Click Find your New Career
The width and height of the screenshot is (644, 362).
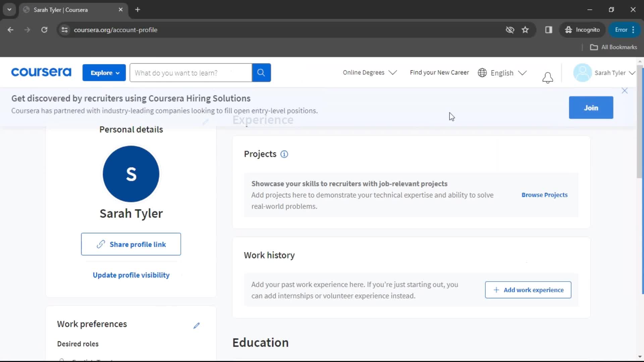pos(439,72)
